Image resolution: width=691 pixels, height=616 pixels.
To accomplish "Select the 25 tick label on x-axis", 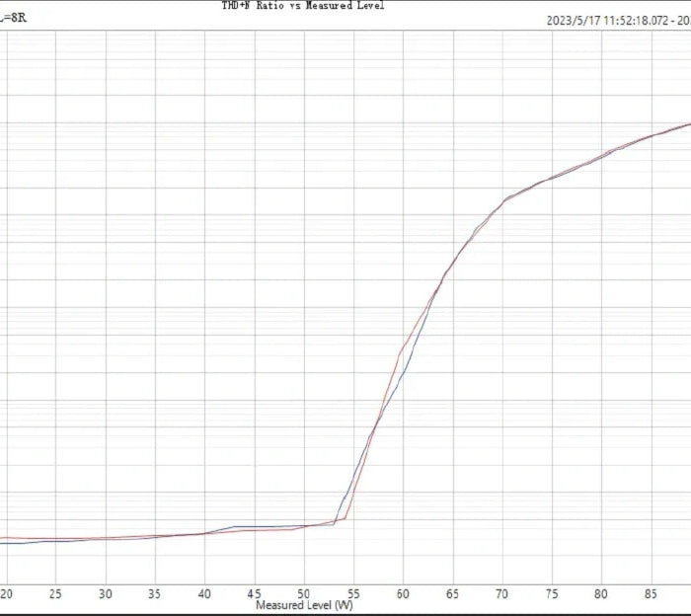I will (x=56, y=594).
